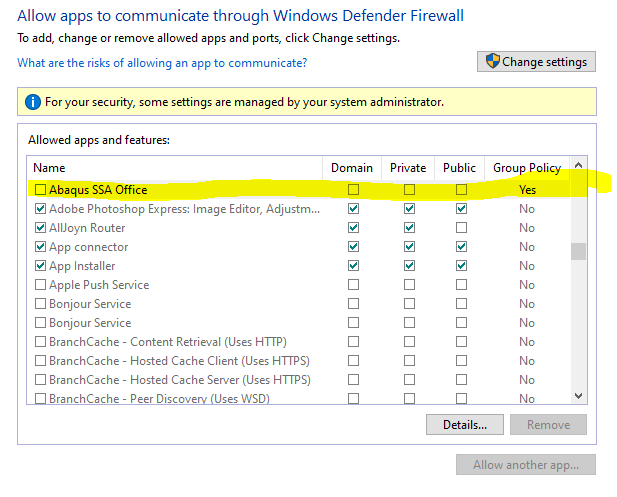The width and height of the screenshot is (617, 497).
Task: Uncheck Domain for Adobe Photoshop Express
Action: pos(353,209)
